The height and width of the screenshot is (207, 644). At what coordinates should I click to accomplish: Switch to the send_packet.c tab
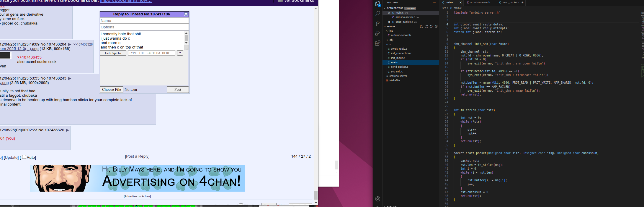(511, 2)
